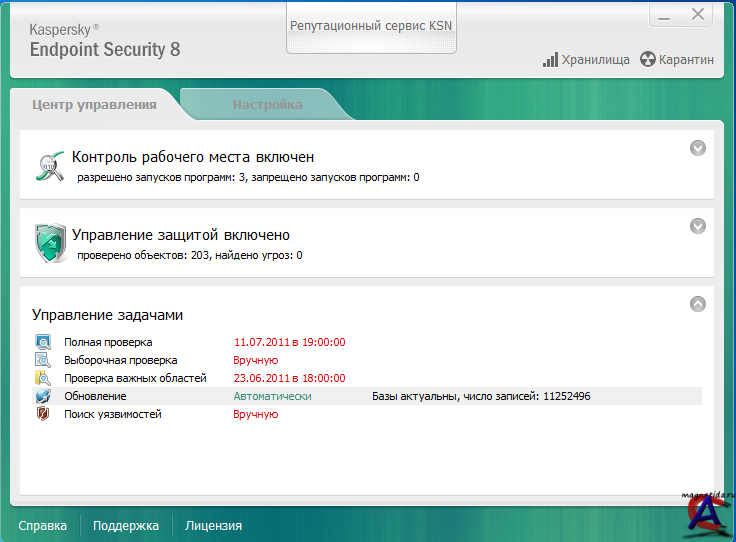Open Поддержка support link

point(126,525)
